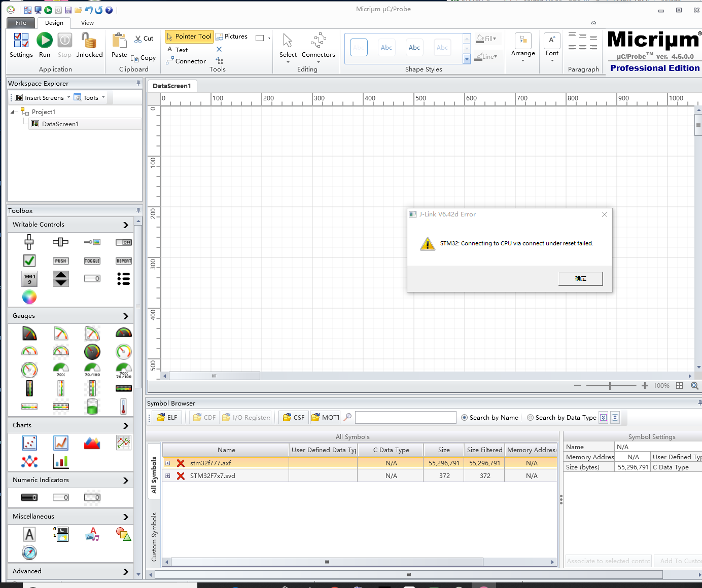Select the vertical slider control
This screenshot has width=702, height=588.
click(29, 242)
